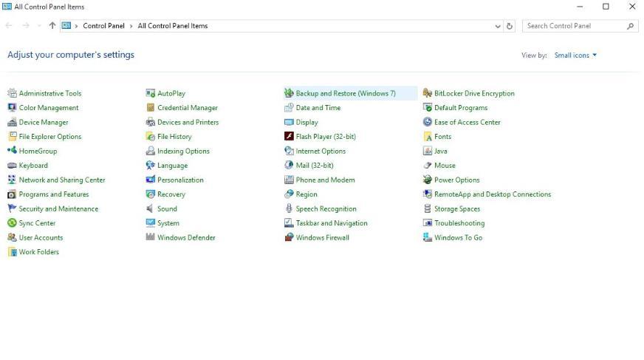Click the User Accounts icon
644x360 pixels.
[x=12, y=237]
